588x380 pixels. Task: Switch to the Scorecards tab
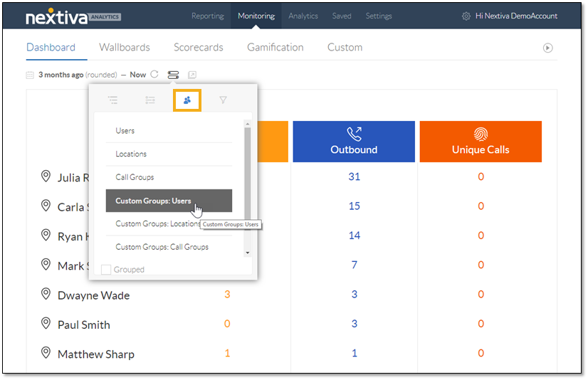(x=199, y=48)
